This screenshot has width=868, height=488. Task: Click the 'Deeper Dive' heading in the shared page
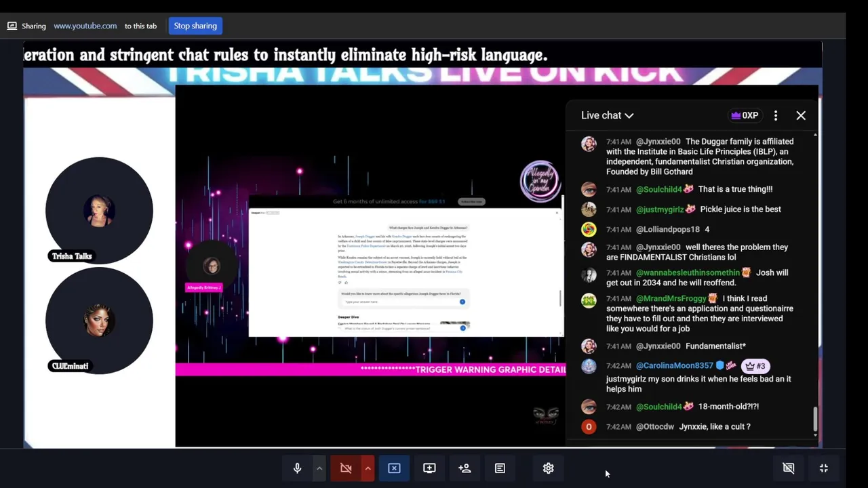pyautogui.click(x=349, y=317)
